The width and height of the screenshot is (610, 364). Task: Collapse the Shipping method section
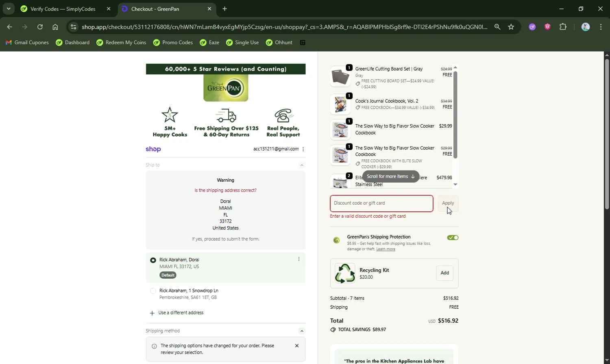pos(302,331)
